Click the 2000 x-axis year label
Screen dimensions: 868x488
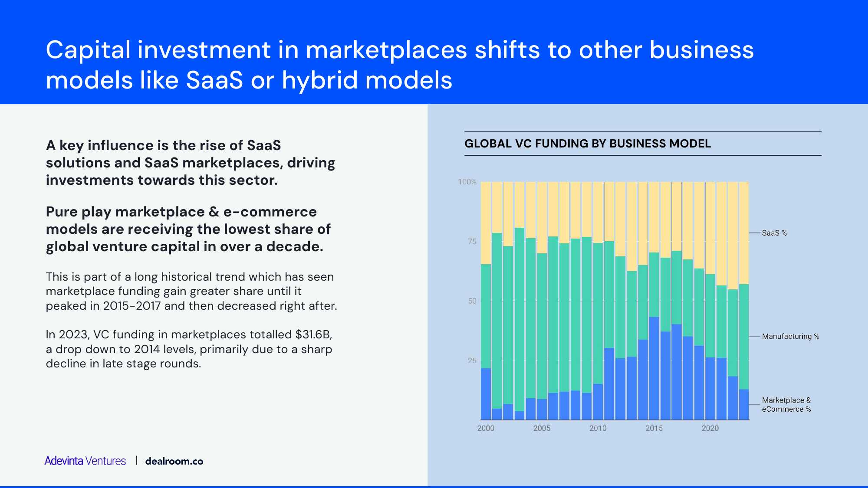coord(486,428)
